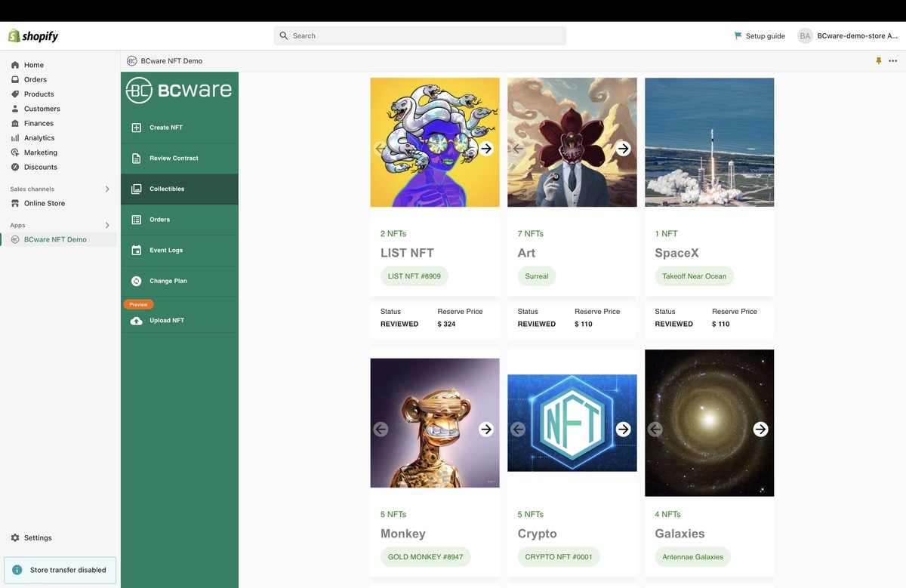Open the gold Monkey artwork thumbnail

pyautogui.click(x=435, y=423)
